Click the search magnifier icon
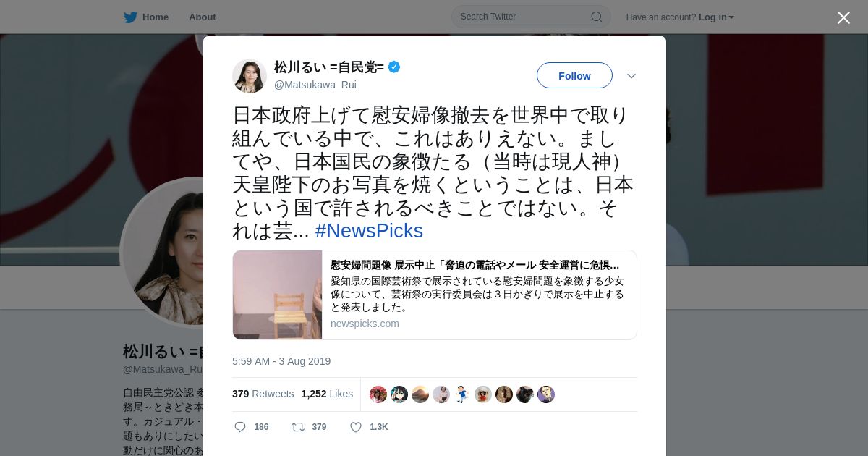 (597, 17)
